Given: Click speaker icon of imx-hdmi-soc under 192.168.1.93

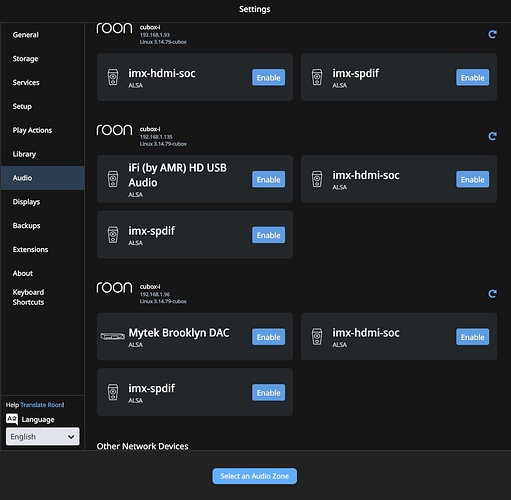Looking at the screenshot, I should [x=113, y=77].
